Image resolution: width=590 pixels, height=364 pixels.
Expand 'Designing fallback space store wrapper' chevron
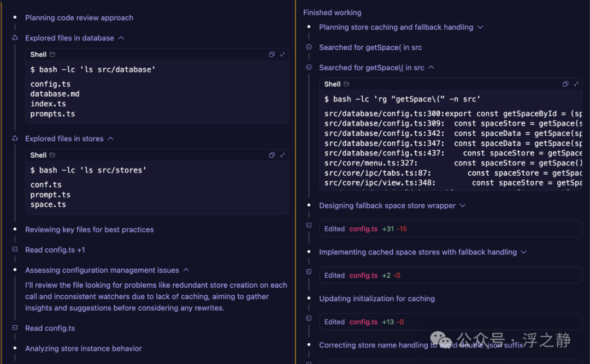[463, 206]
